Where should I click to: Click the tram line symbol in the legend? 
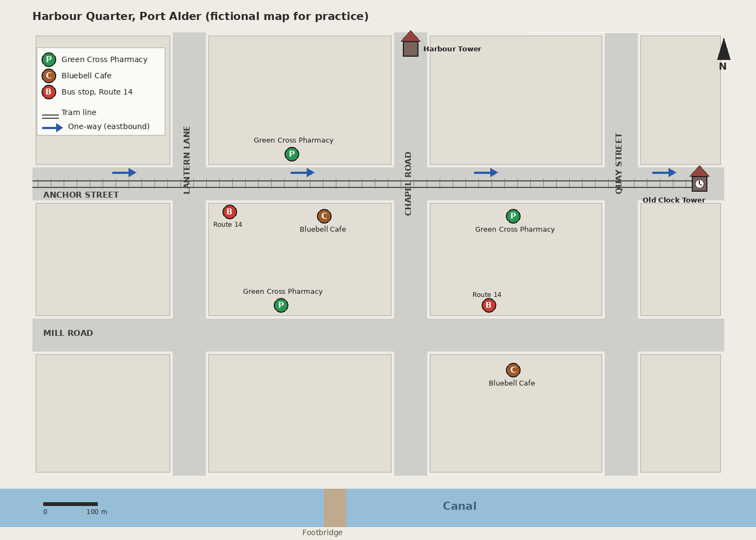click(x=50, y=116)
